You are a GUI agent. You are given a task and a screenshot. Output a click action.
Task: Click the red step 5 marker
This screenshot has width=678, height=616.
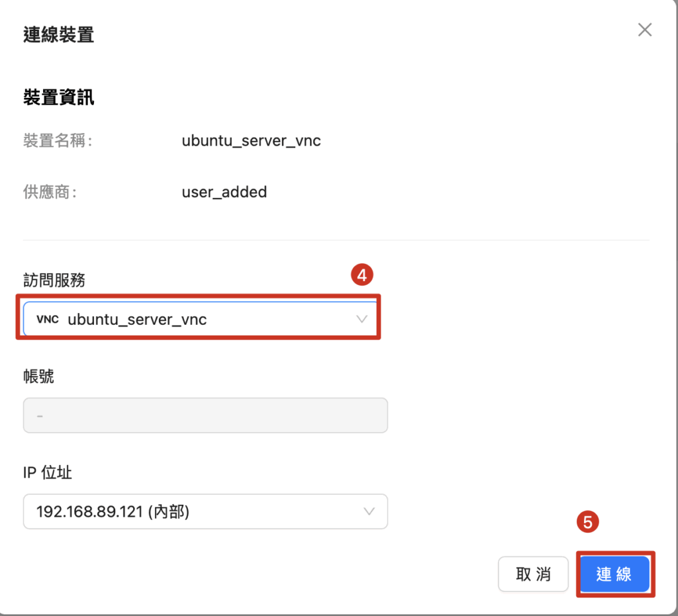(x=587, y=523)
